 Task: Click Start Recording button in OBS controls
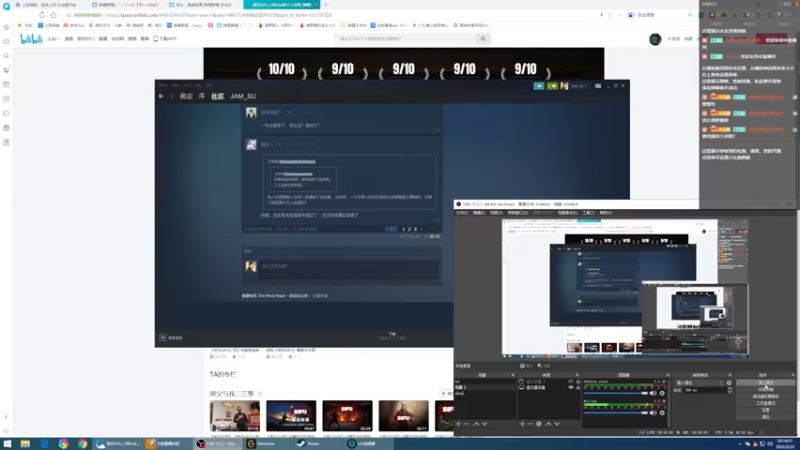766,389
